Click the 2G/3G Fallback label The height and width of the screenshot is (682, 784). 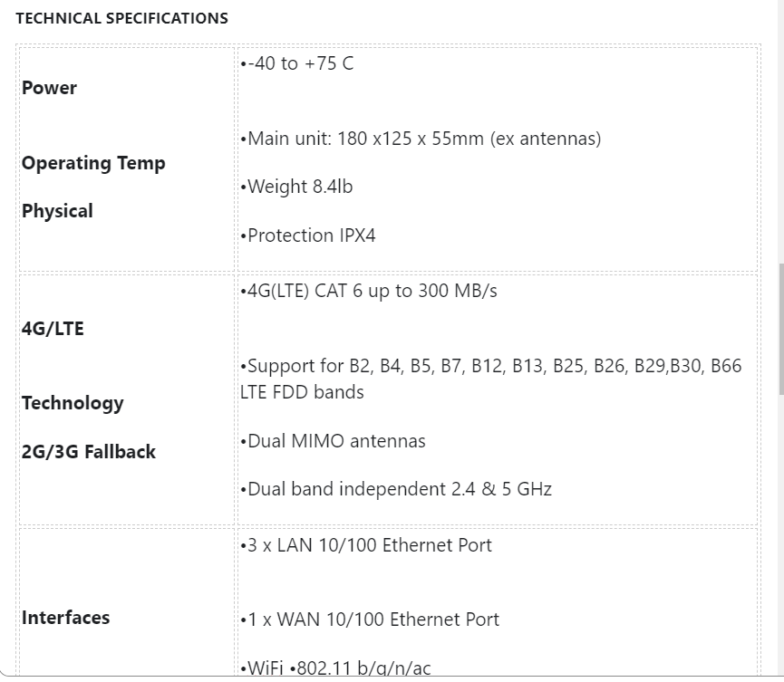click(x=89, y=452)
